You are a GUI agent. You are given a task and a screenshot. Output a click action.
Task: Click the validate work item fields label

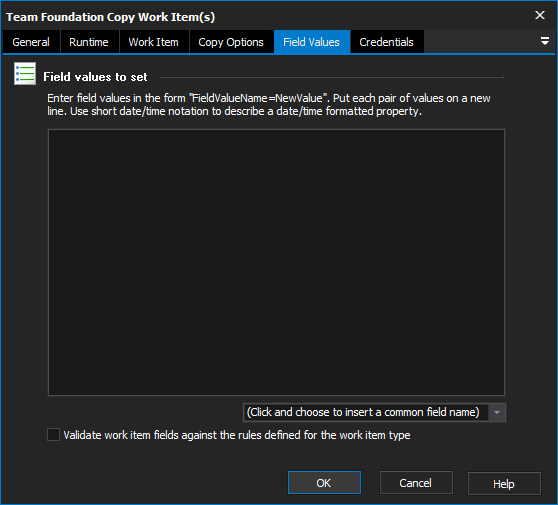tap(237, 435)
